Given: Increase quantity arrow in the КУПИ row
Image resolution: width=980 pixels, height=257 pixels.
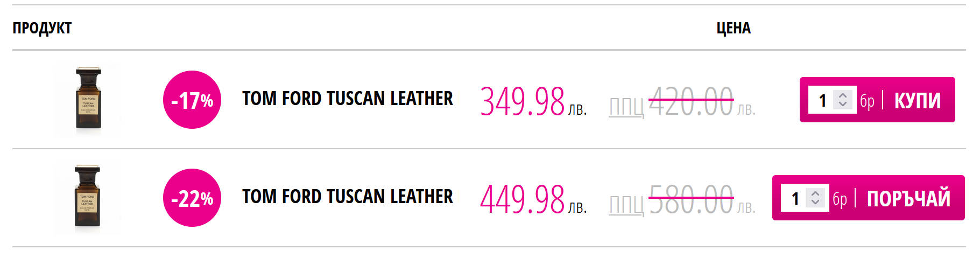Looking at the screenshot, I should click(x=843, y=95).
